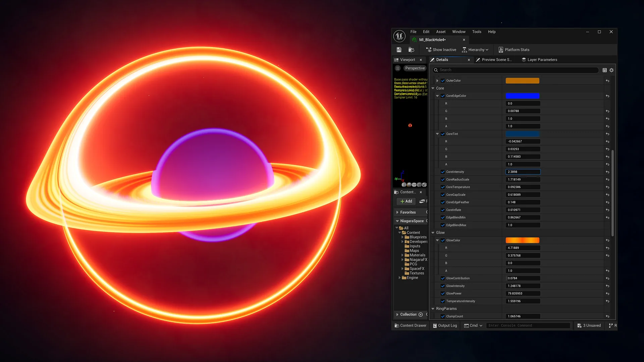
Task: Add a new Collection plus icon
Action: pos(421,314)
